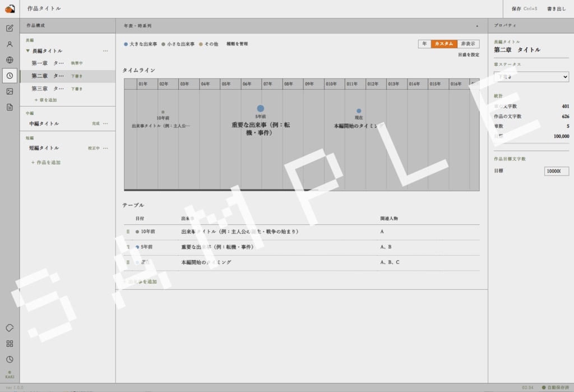Open the more menu for 中編タイトル
574x392 pixels.
pyautogui.click(x=105, y=123)
